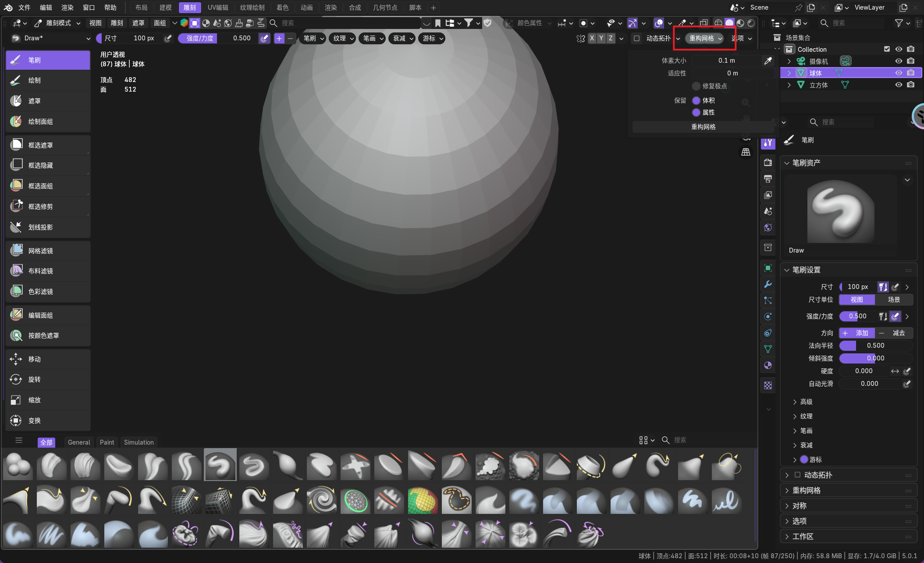Enable the 修复极点 fix poles checkbox

pyautogui.click(x=696, y=86)
